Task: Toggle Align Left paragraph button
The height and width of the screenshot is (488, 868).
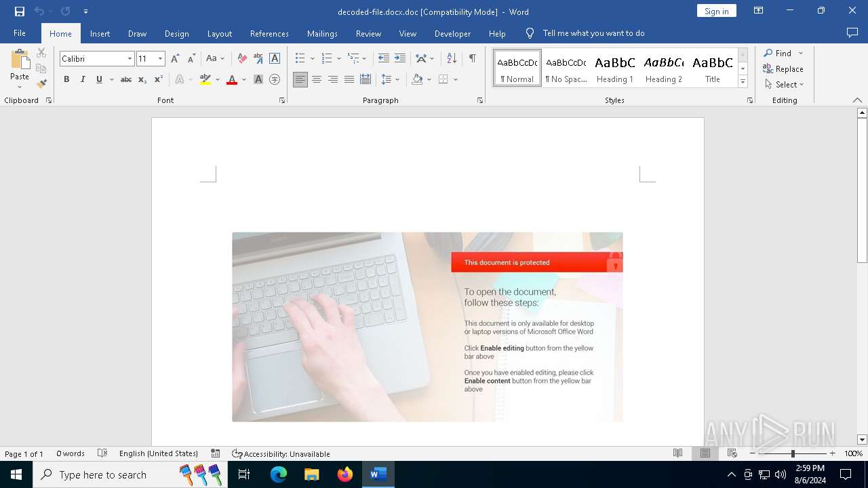Action: click(x=300, y=79)
